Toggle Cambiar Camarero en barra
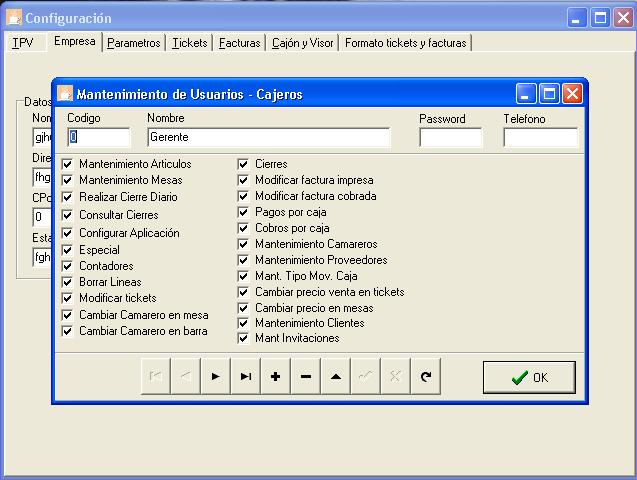 pos(67,331)
